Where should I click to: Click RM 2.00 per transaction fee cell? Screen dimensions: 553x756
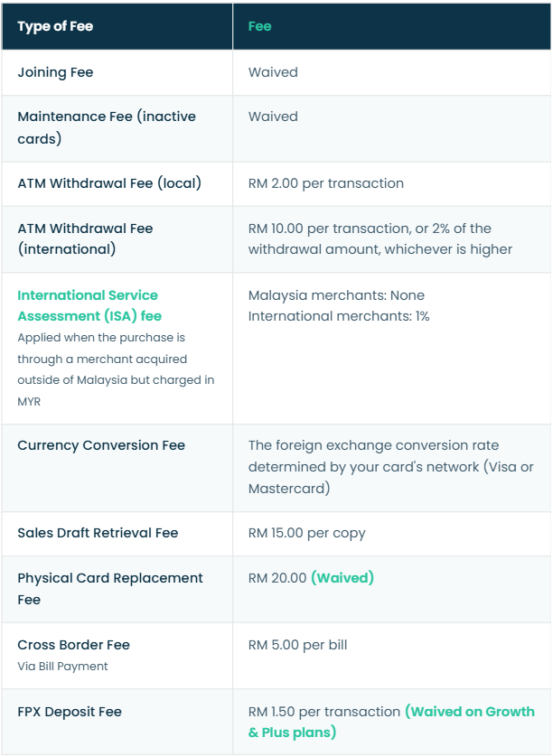[325, 183]
